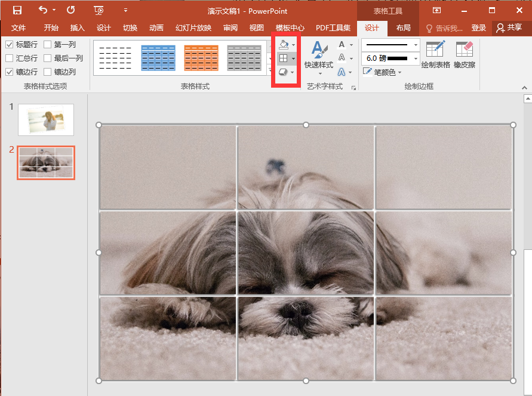532x396 pixels.
Task: Open Undo history dropdown arrow
Action: (54, 10)
